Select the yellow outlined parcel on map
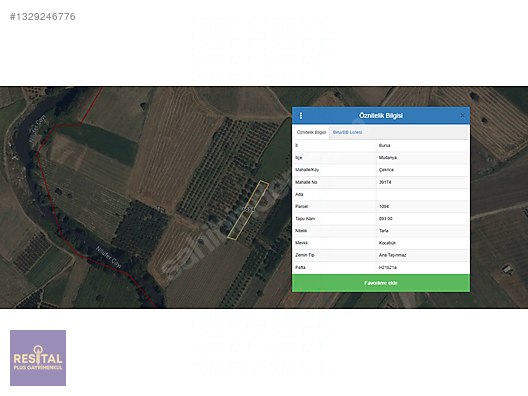 coord(248,210)
